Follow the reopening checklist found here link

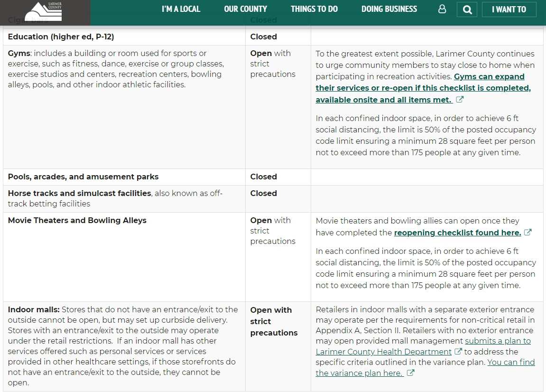457,233
